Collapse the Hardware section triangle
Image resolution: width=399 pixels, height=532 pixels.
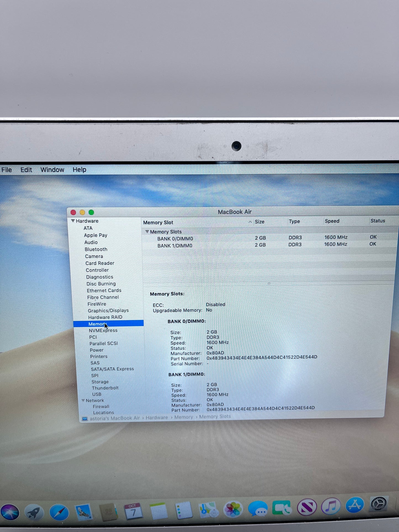click(73, 221)
